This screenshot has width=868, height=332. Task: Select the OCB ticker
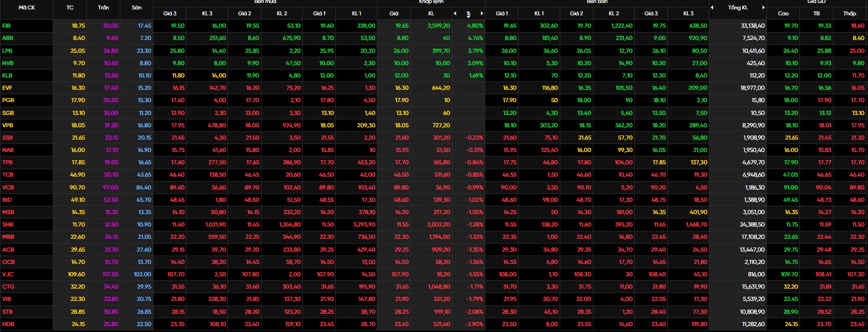coord(8,262)
